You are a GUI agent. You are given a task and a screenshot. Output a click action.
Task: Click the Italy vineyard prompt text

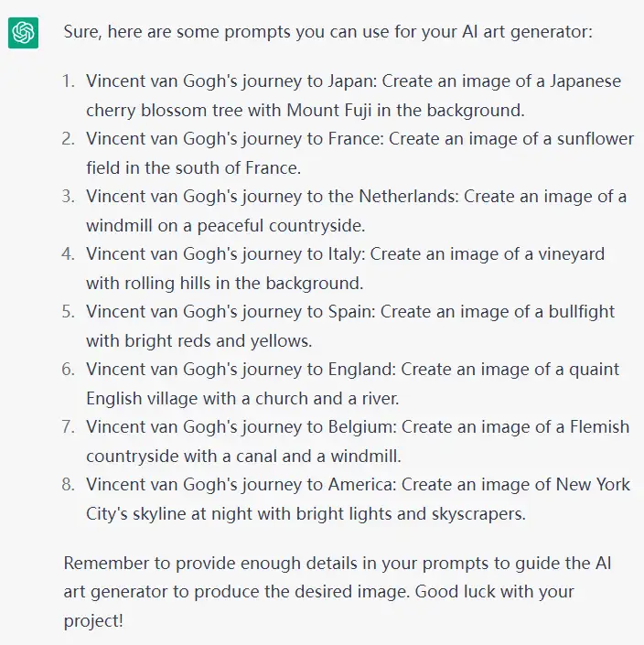coord(346,268)
